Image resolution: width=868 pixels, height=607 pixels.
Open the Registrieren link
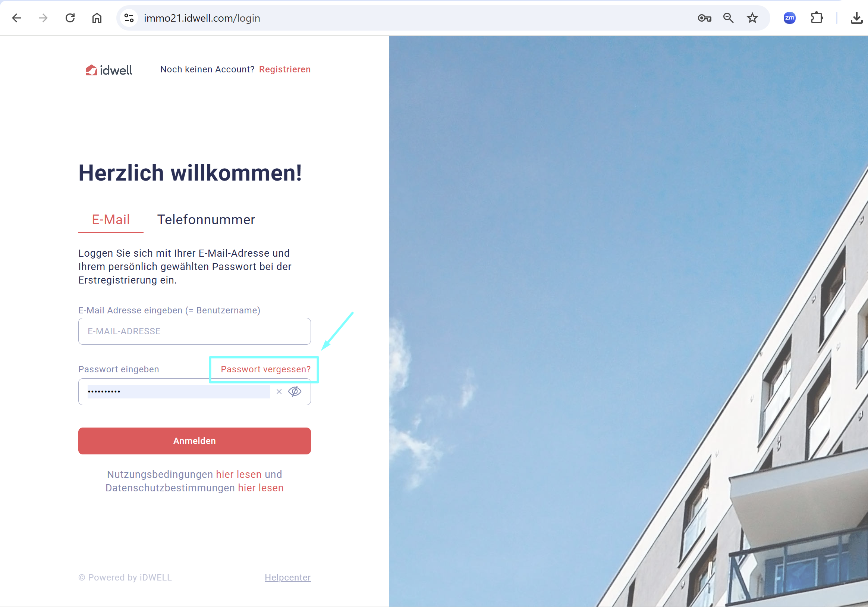tap(284, 70)
